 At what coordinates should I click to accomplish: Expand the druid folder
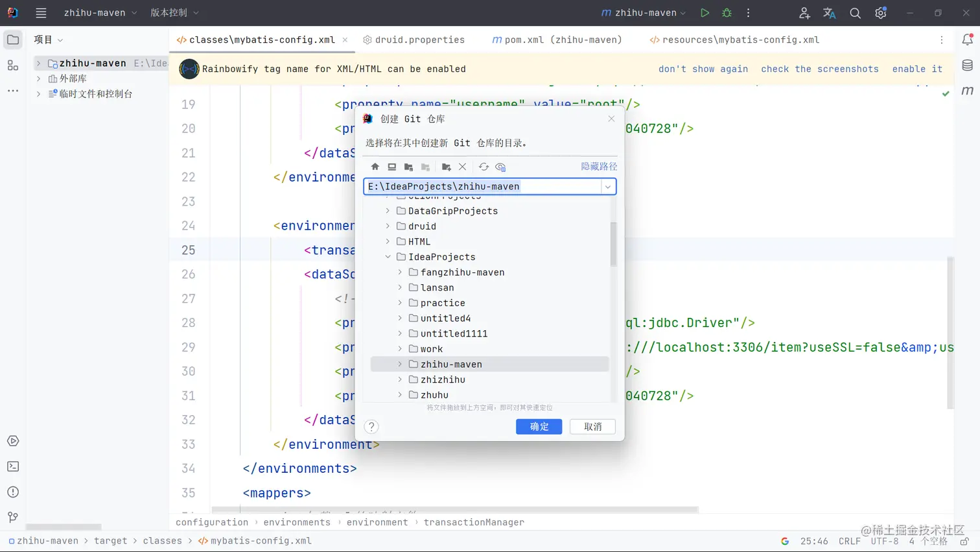388,226
